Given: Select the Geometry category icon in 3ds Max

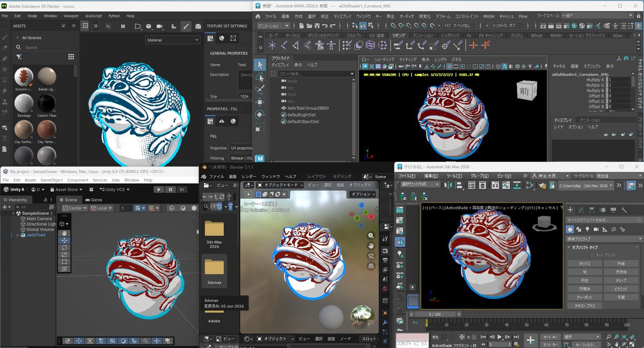Looking at the screenshot, I should tap(570, 229).
